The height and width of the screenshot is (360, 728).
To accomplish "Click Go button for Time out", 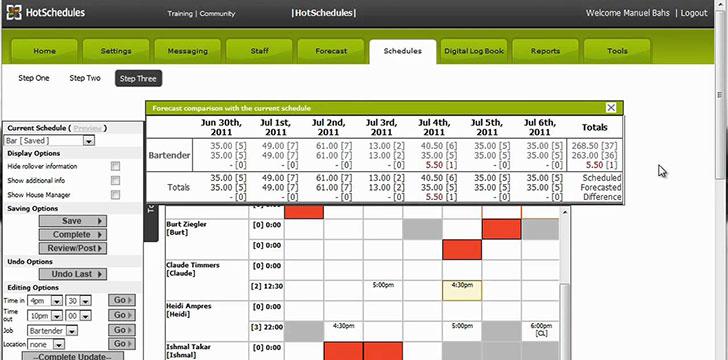I will click(122, 315).
